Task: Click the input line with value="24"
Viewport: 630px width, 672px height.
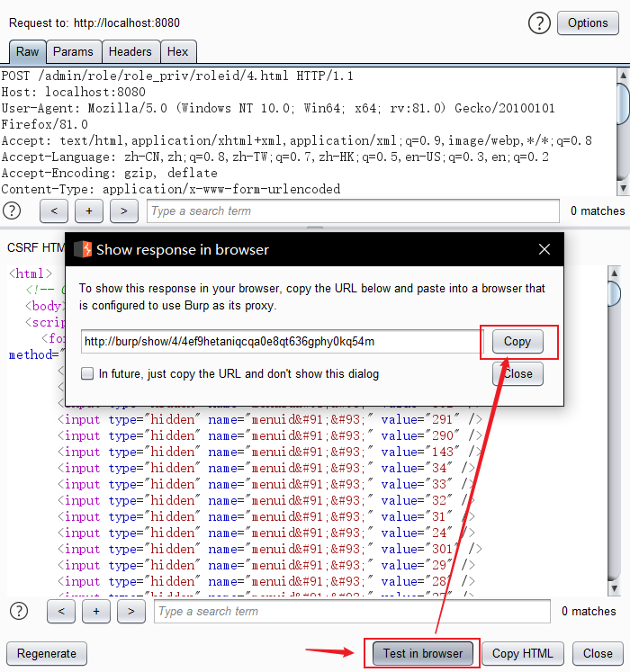Action: coord(266,533)
